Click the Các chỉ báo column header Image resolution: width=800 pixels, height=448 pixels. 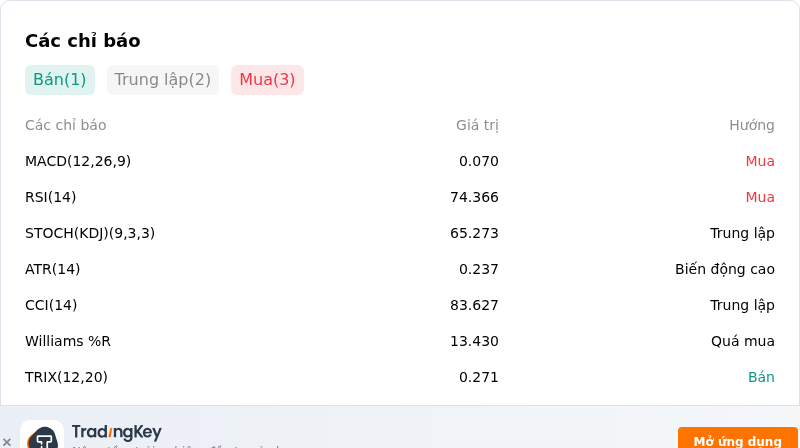coord(66,125)
